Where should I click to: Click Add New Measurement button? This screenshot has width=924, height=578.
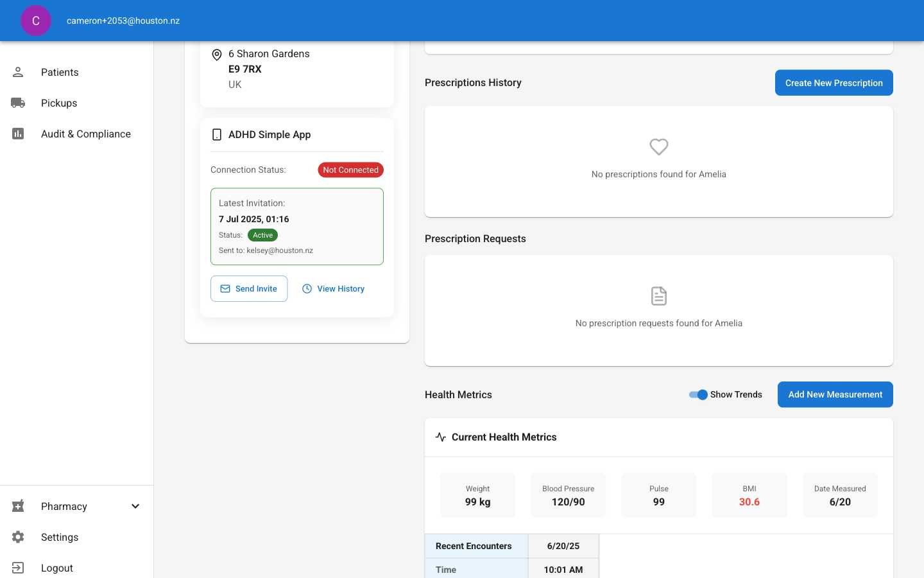coord(835,394)
